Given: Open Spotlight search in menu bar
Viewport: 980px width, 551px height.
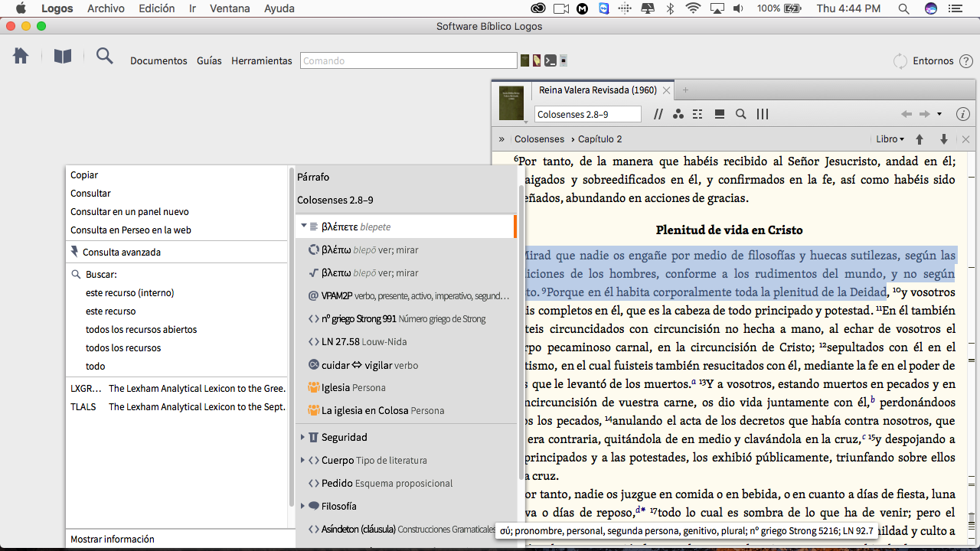Looking at the screenshot, I should pyautogui.click(x=903, y=8).
